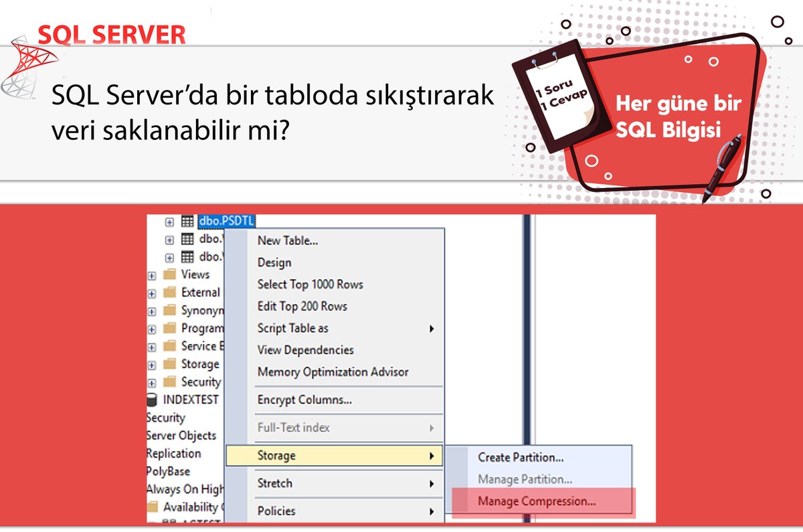Viewport: 803px width, 532px height.
Task: Click the Synonyms folder icon
Action: coord(169,311)
